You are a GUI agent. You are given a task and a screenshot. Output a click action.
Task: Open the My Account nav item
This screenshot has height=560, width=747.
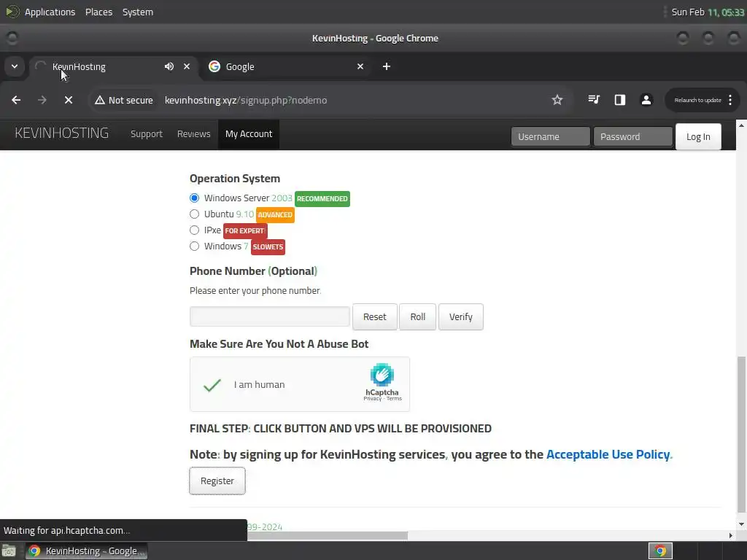pyautogui.click(x=249, y=134)
